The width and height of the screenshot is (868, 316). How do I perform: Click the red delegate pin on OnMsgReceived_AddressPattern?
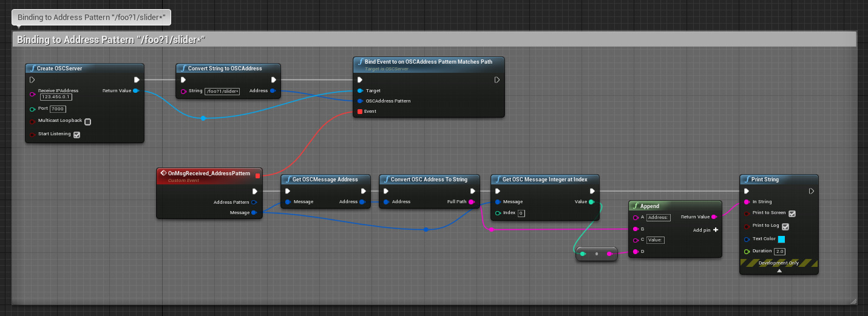click(257, 175)
